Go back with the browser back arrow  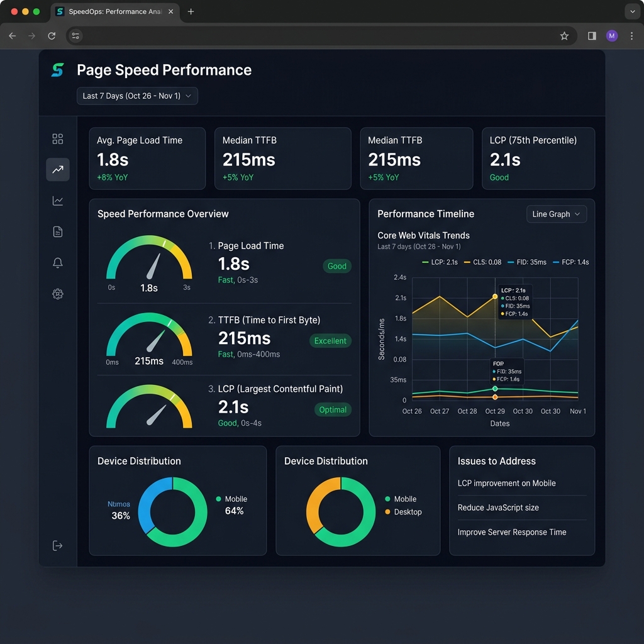[13, 36]
